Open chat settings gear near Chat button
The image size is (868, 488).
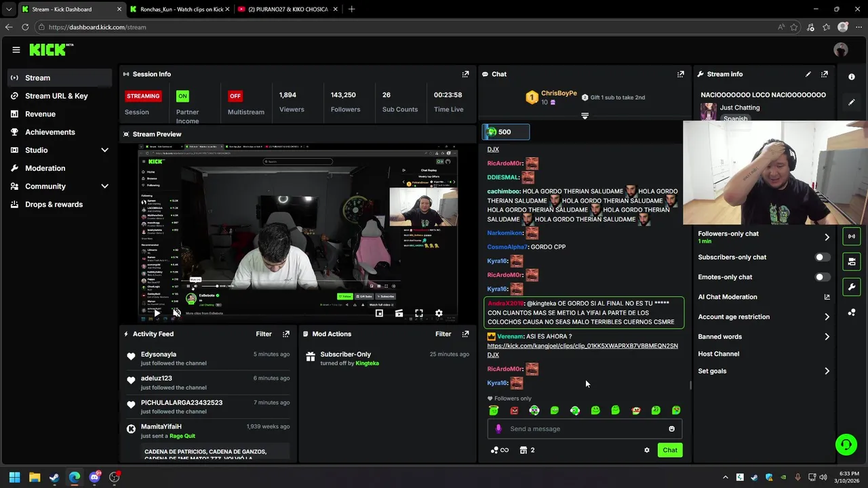click(x=646, y=450)
